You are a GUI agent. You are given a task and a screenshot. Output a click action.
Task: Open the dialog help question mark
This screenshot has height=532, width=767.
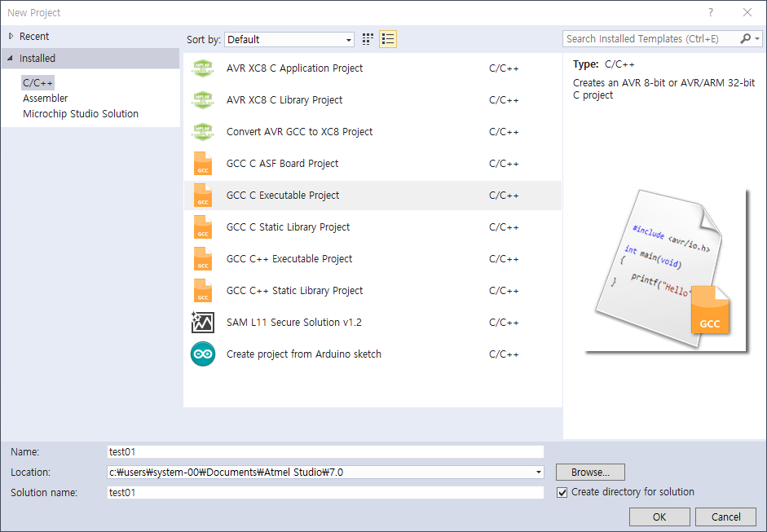click(711, 13)
